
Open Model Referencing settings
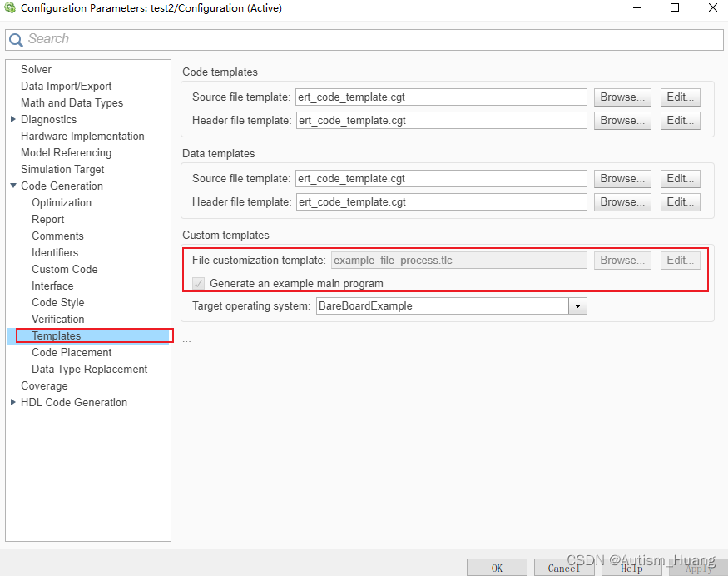(67, 153)
